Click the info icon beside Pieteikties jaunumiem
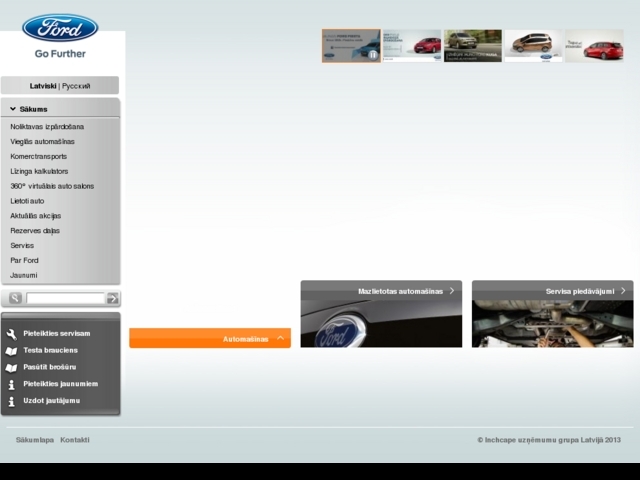 11,384
